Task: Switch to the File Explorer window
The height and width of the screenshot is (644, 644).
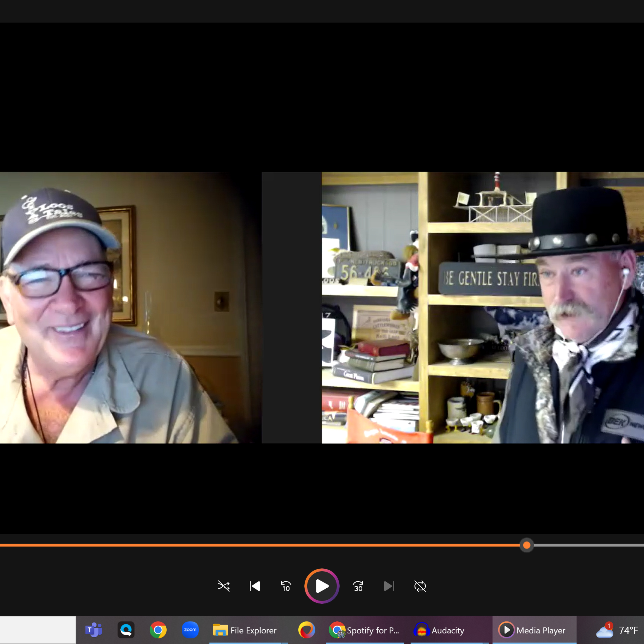Action: click(245, 630)
